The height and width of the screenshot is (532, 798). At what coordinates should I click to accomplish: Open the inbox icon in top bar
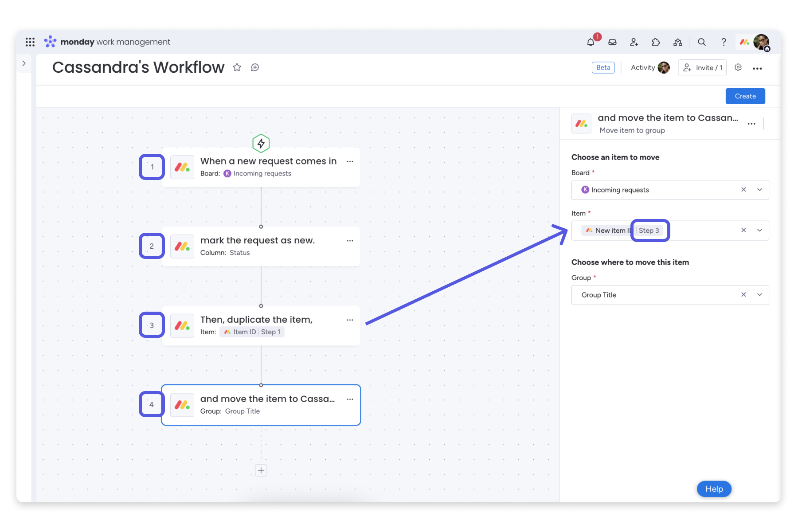coord(612,42)
